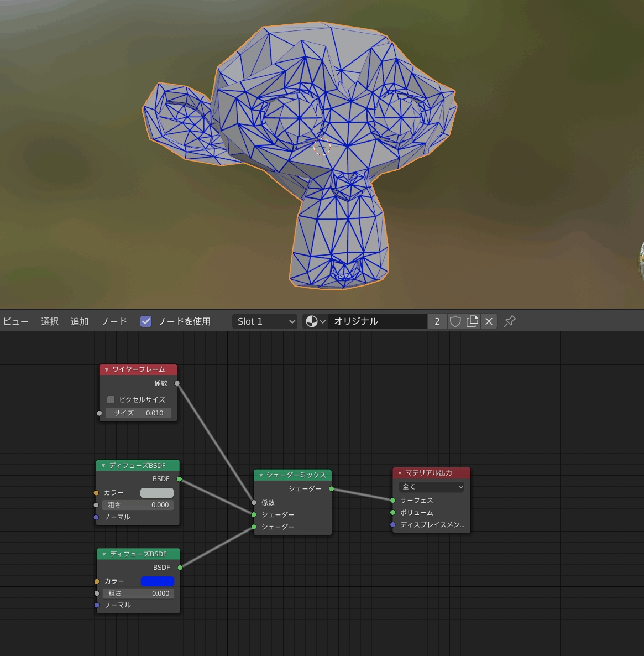Click the wireframe 係数 output socket

coord(177,383)
